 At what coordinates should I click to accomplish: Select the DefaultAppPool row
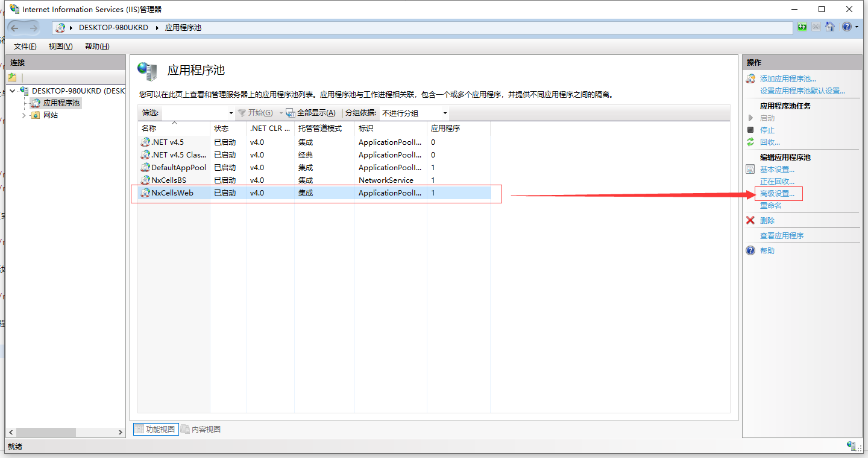178,168
